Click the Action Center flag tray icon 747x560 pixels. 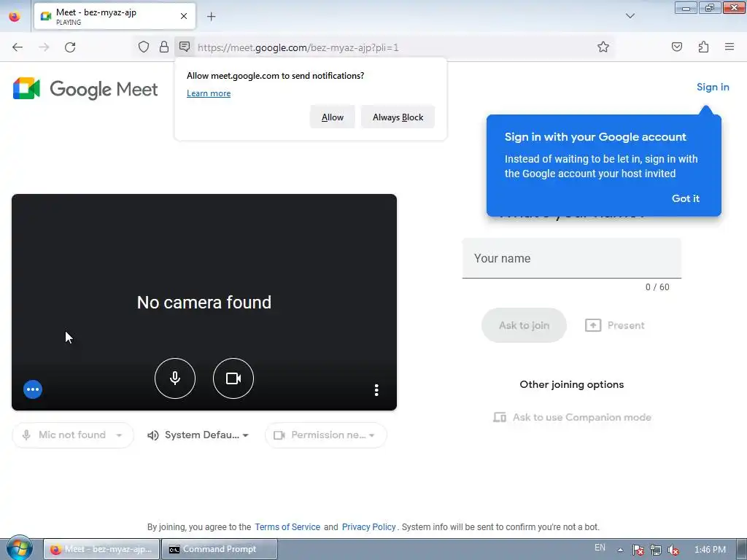tap(638, 550)
